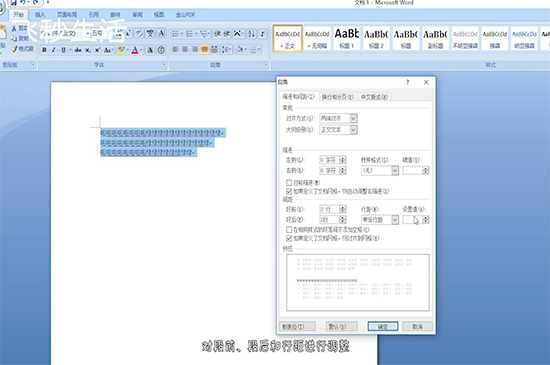Open the Paragraph group dialog launcher
Image resolution: width=550 pixels, height=365 pixels.
(x=265, y=64)
